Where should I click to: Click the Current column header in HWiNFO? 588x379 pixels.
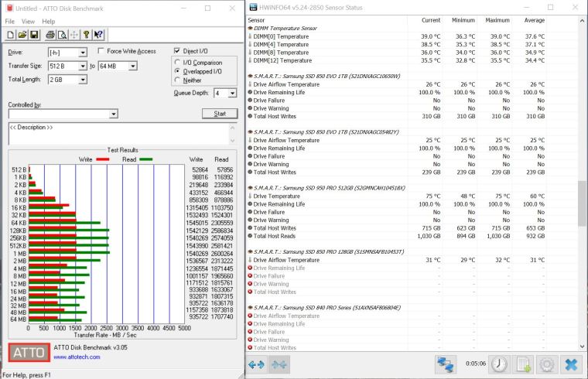click(x=431, y=20)
